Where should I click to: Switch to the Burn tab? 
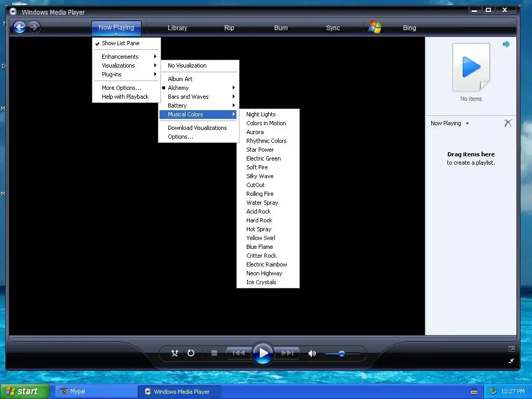[x=281, y=28]
